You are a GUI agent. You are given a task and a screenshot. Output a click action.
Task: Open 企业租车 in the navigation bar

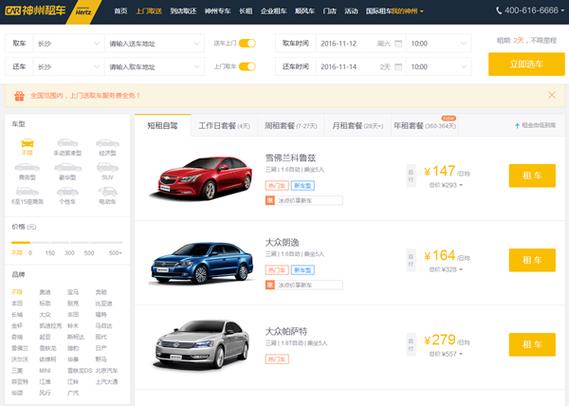pos(274,11)
